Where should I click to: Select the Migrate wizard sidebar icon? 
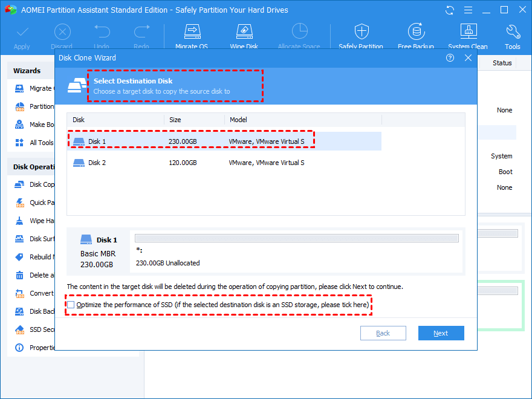tap(19, 88)
